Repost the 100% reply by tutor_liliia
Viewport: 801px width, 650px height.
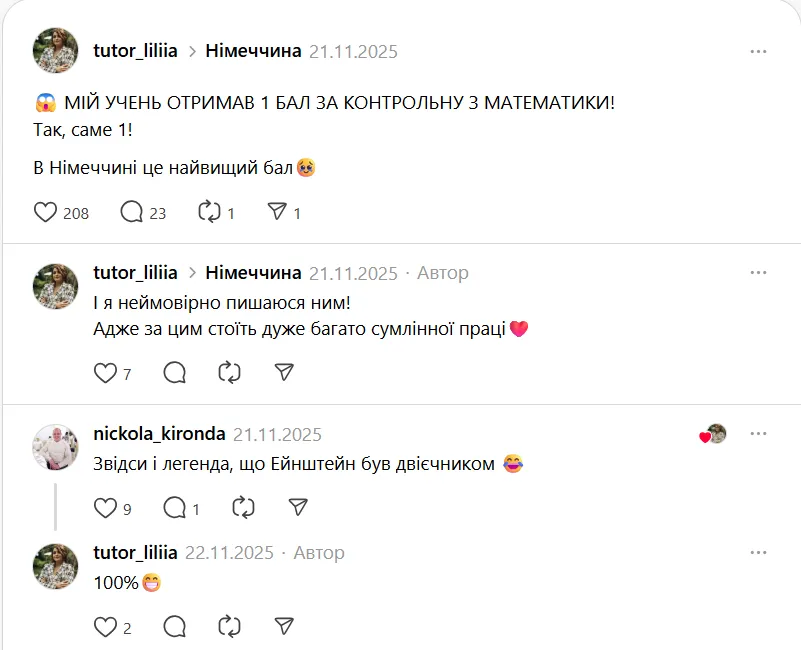229,627
